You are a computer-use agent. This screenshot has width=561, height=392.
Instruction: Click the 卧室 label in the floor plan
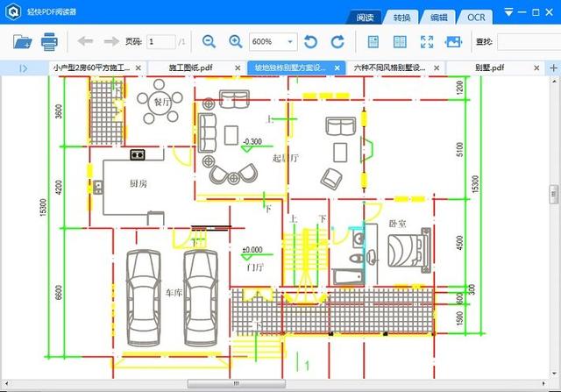[x=397, y=224]
